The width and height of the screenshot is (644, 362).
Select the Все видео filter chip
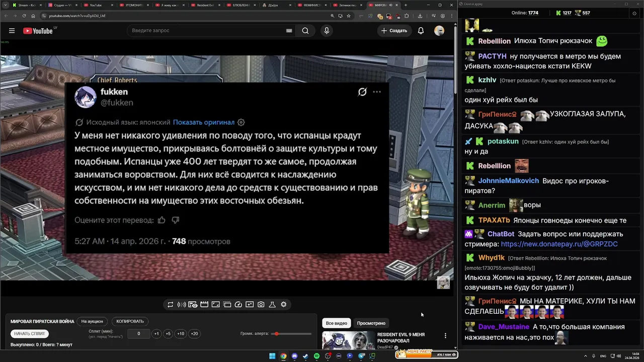[337, 323]
